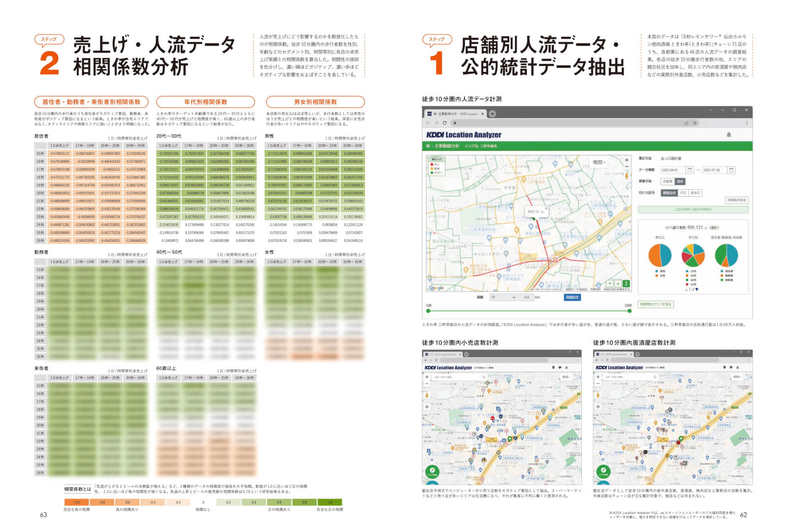The width and height of the screenshot is (787, 532).
Task: Open the calendar for the 2022-07-28 end date
Action: point(731,170)
